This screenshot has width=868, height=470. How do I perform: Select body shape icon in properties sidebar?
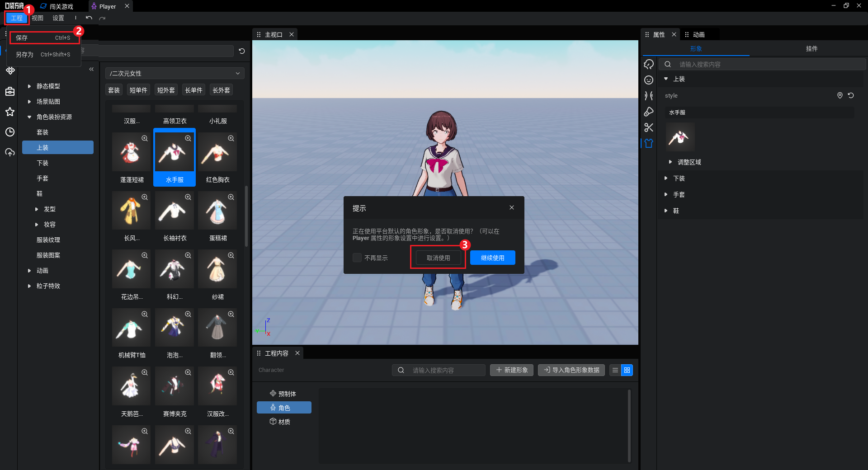click(649, 96)
